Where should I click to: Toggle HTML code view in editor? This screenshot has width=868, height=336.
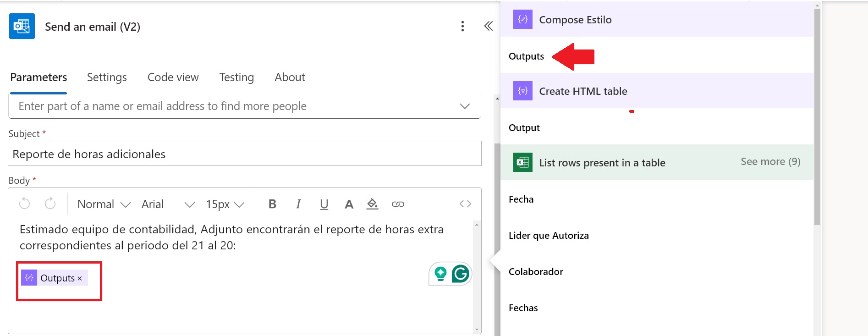pos(465,204)
